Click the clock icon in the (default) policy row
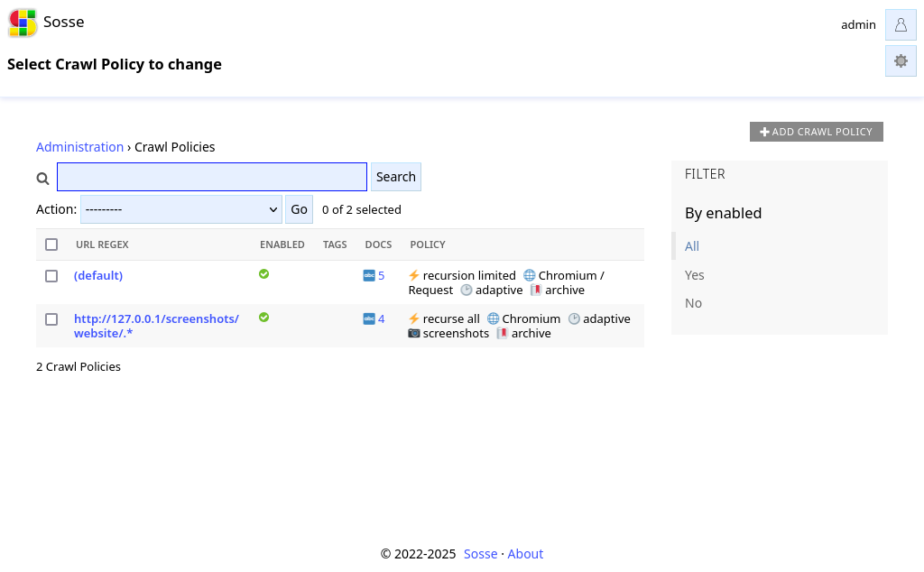 point(467,290)
